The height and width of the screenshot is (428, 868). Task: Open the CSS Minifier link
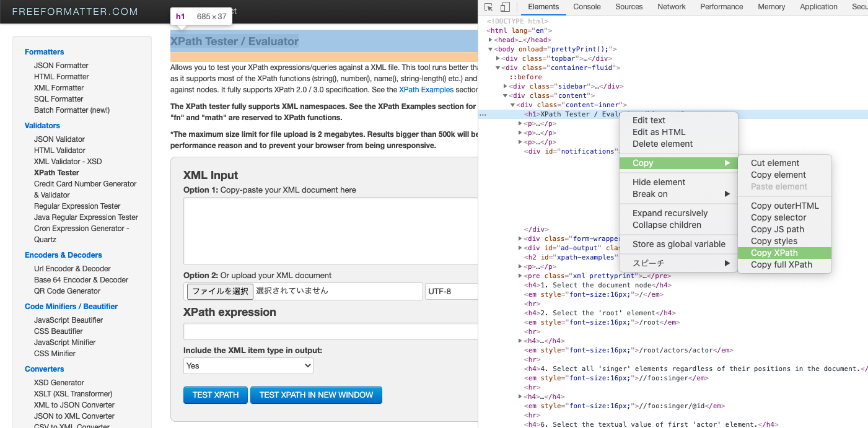click(x=55, y=353)
